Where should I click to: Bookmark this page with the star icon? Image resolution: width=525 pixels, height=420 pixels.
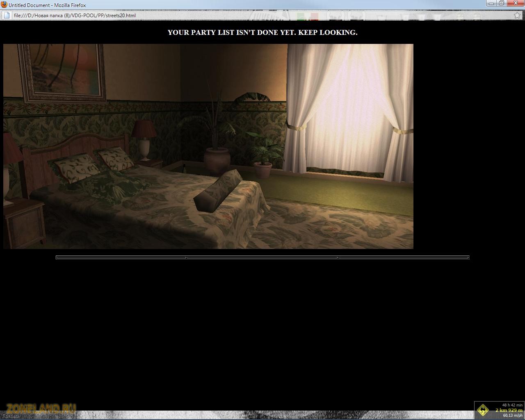tap(517, 15)
